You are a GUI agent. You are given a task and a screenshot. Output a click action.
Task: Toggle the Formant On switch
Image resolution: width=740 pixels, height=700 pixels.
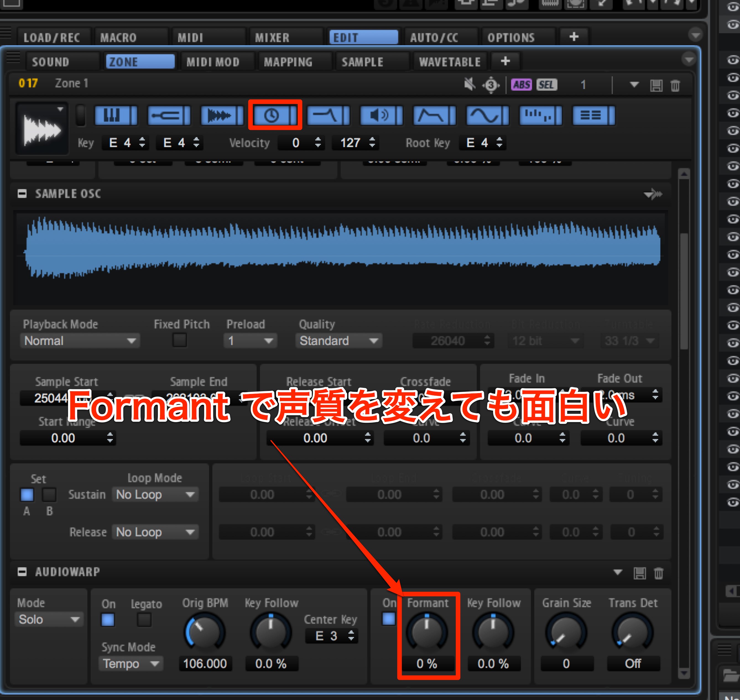click(x=389, y=619)
